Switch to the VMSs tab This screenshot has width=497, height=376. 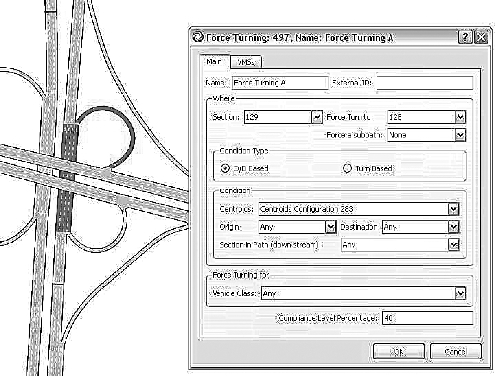click(246, 62)
